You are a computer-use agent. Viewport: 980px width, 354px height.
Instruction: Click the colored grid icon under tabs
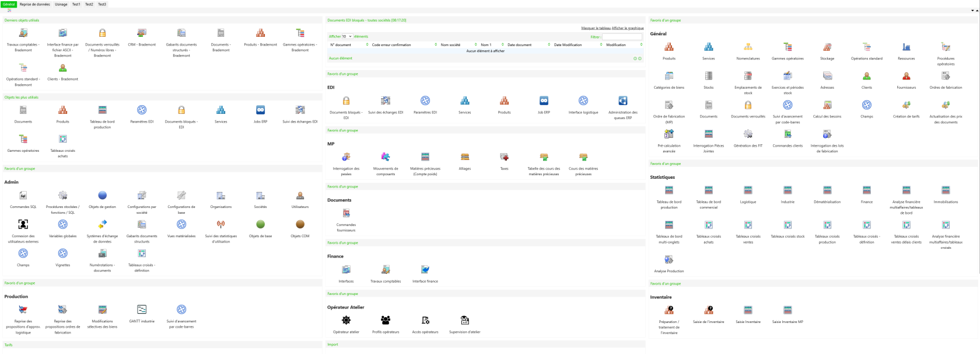point(9,11)
